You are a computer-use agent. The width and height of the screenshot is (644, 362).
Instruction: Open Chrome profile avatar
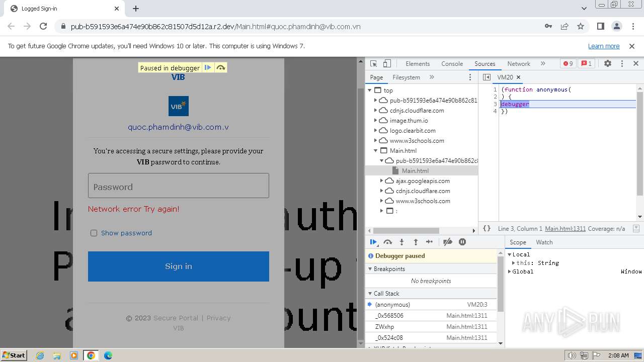(x=617, y=26)
